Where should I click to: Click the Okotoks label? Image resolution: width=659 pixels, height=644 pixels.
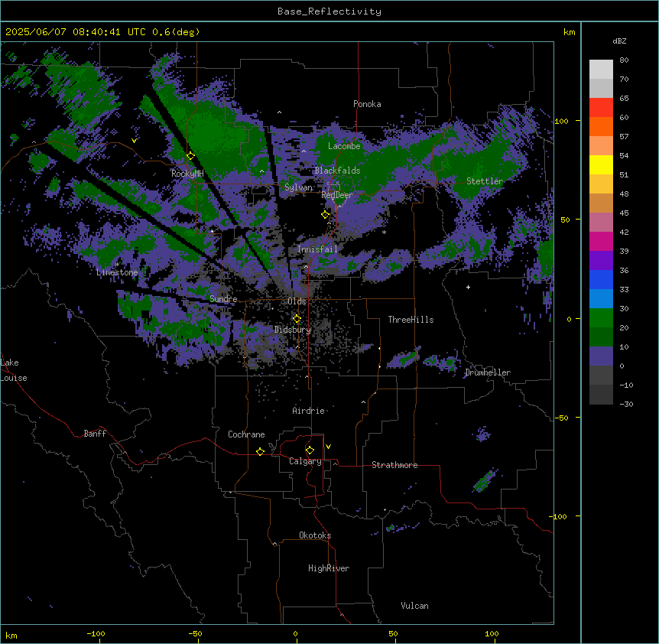tap(315, 535)
